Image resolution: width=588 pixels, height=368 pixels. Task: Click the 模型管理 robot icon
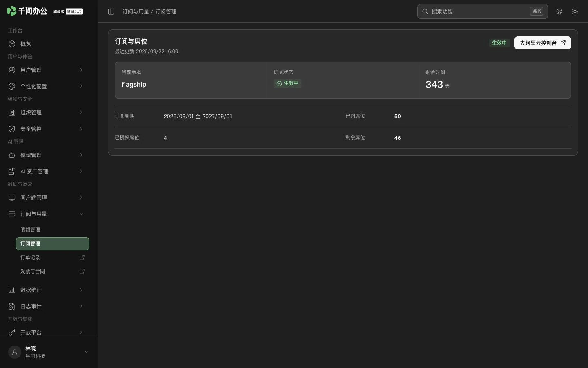pyautogui.click(x=12, y=155)
